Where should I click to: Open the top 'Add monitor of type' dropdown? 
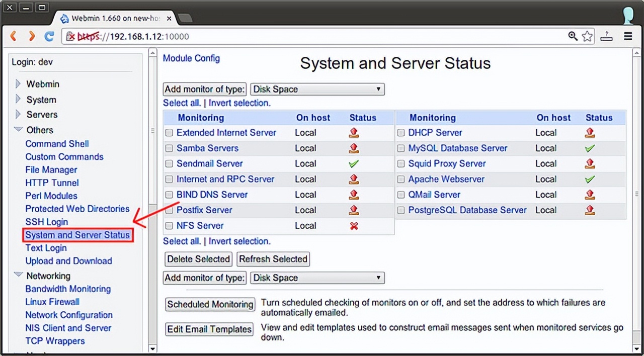coord(317,89)
